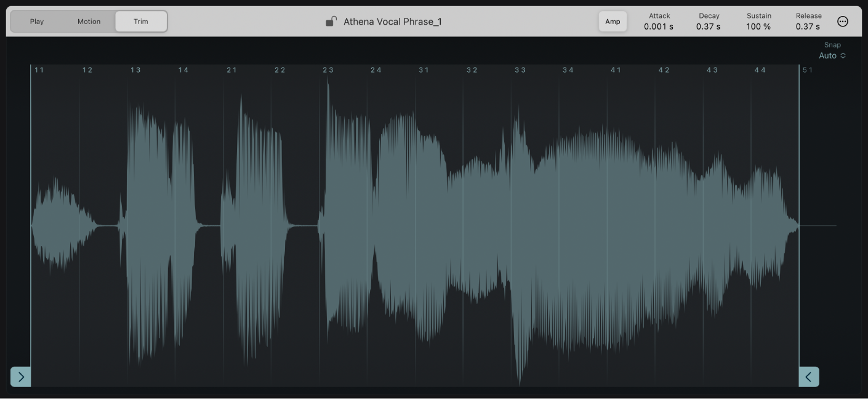Screen dimensions: 868x400
Task: Click the Sustain value showing 100 %
Action: (x=758, y=26)
